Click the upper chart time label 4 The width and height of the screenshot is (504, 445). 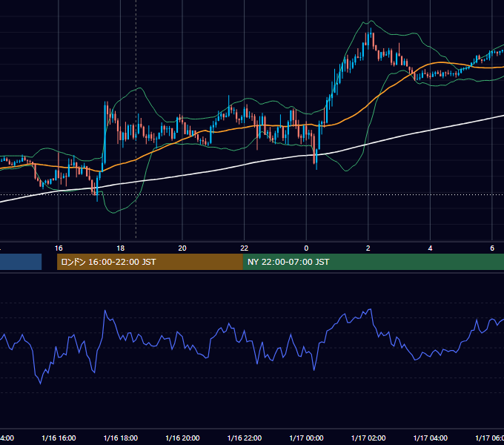point(430,248)
